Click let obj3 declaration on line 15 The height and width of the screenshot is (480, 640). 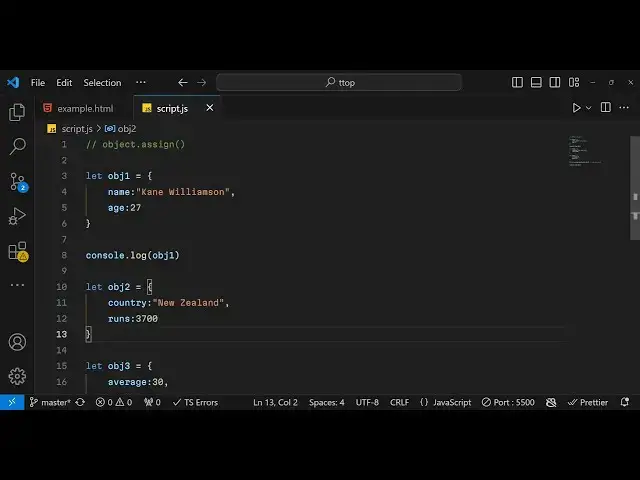[119, 366]
